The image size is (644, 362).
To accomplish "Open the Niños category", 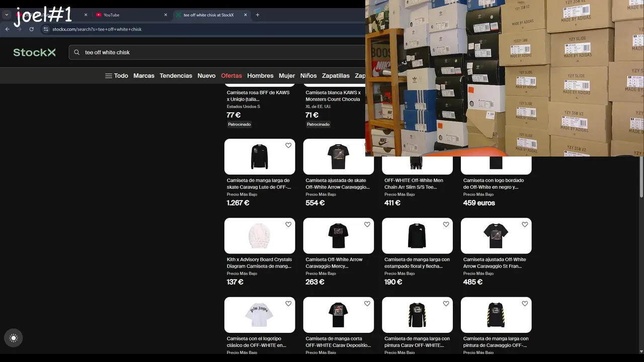I will click(308, 75).
